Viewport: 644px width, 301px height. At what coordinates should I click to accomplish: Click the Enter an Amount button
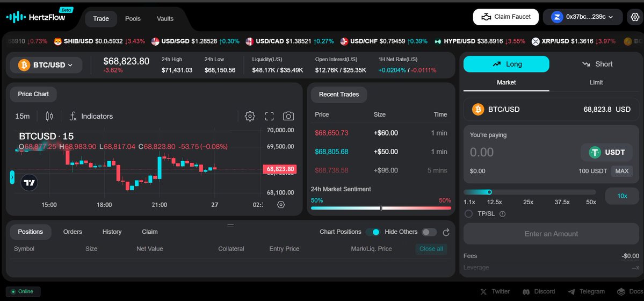pyautogui.click(x=551, y=234)
